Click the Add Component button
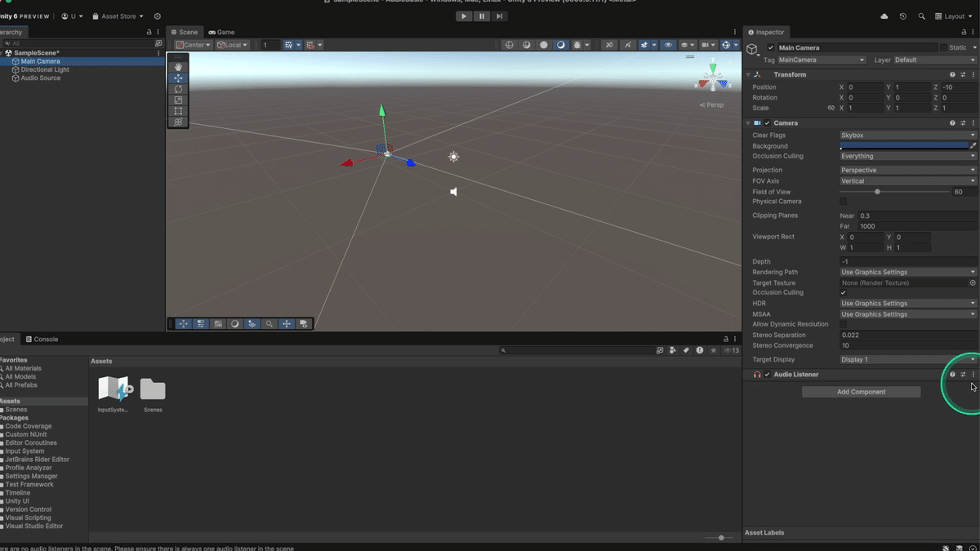The width and height of the screenshot is (980, 551). (861, 391)
